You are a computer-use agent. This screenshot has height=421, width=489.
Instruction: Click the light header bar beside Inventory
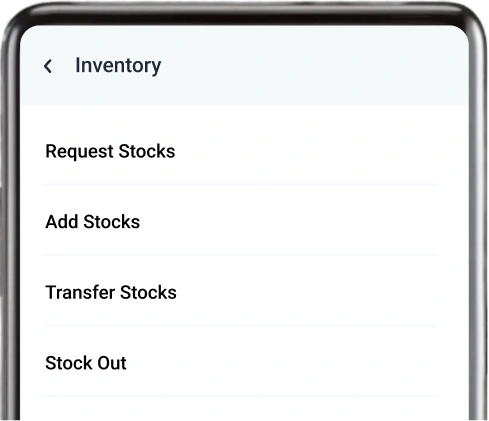click(315, 66)
